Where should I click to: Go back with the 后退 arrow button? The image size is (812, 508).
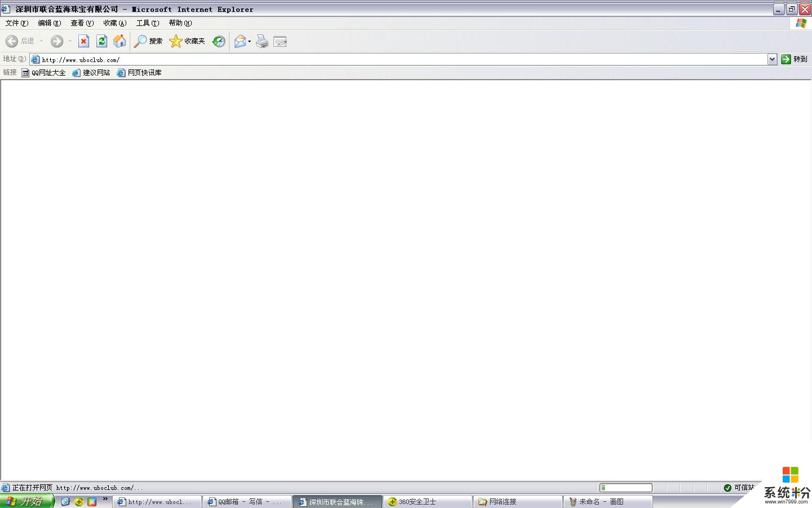pyautogui.click(x=20, y=41)
